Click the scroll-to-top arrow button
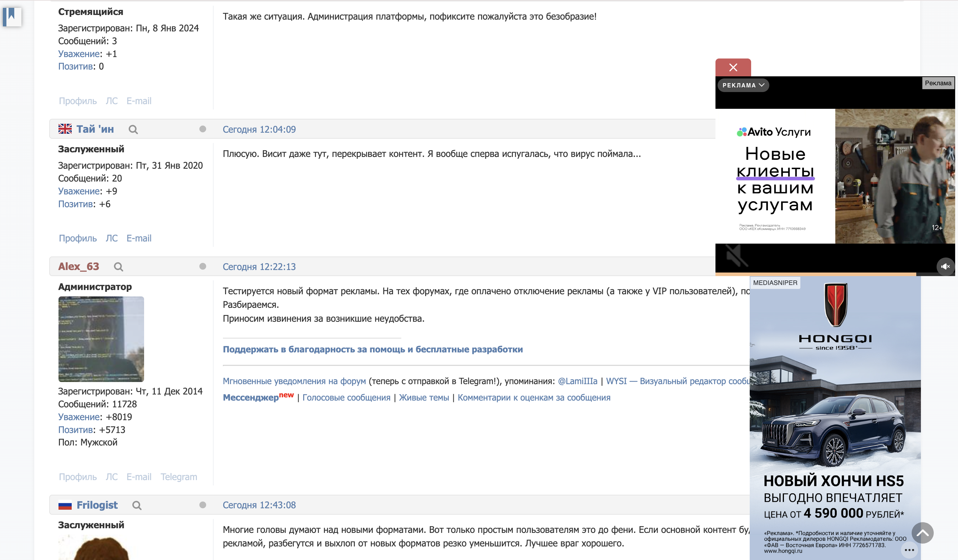This screenshot has height=560, width=958. (x=922, y=532)
